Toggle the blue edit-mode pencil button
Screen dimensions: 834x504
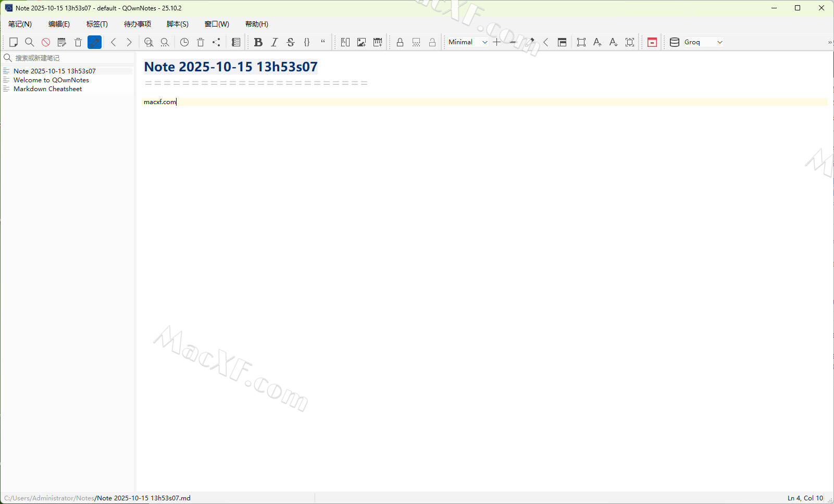point(94,42)
